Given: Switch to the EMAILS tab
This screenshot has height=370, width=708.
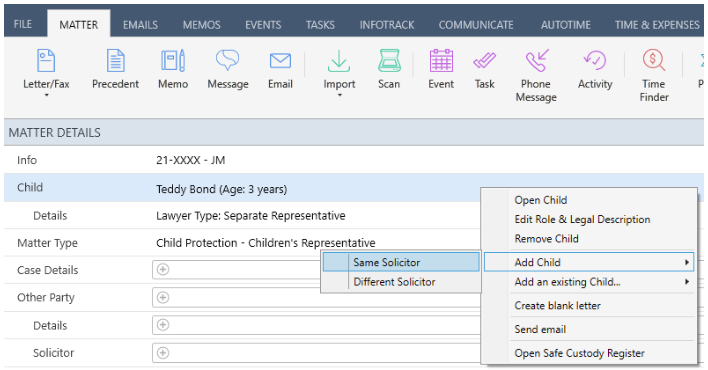Looking at the screenshot, I should pos(140,25).
